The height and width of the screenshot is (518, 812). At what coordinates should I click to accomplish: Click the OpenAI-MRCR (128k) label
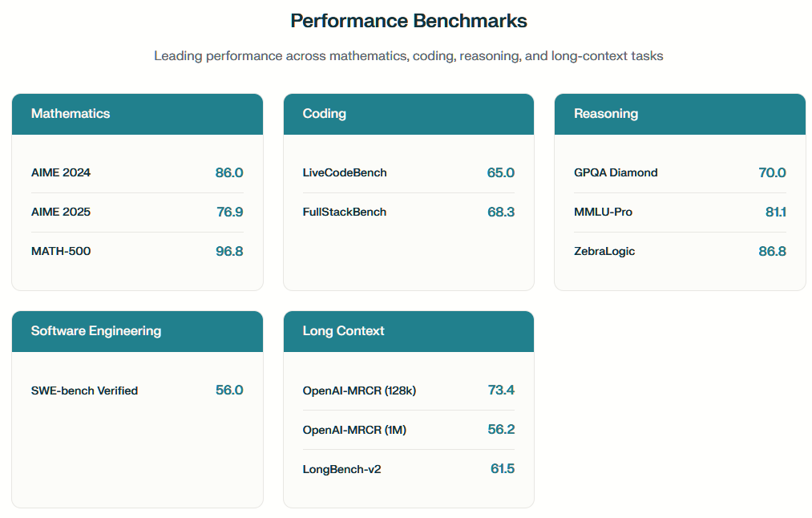(x=359, y=391)
